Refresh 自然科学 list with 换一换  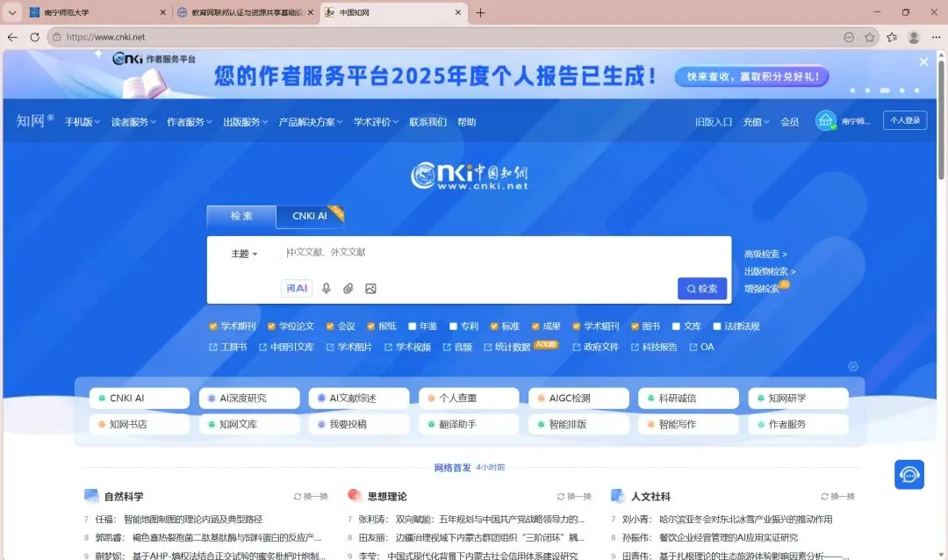[311, 497]
